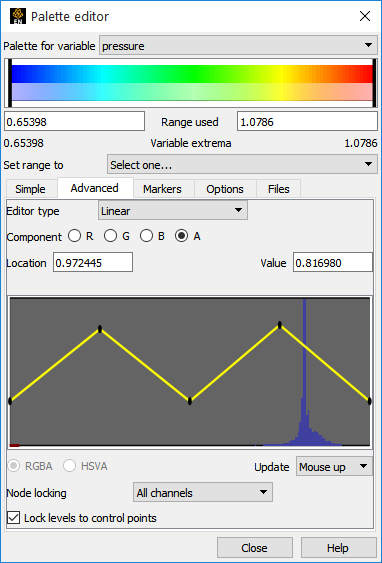Select the rightmost control point on curve

[x=369, y=401]
